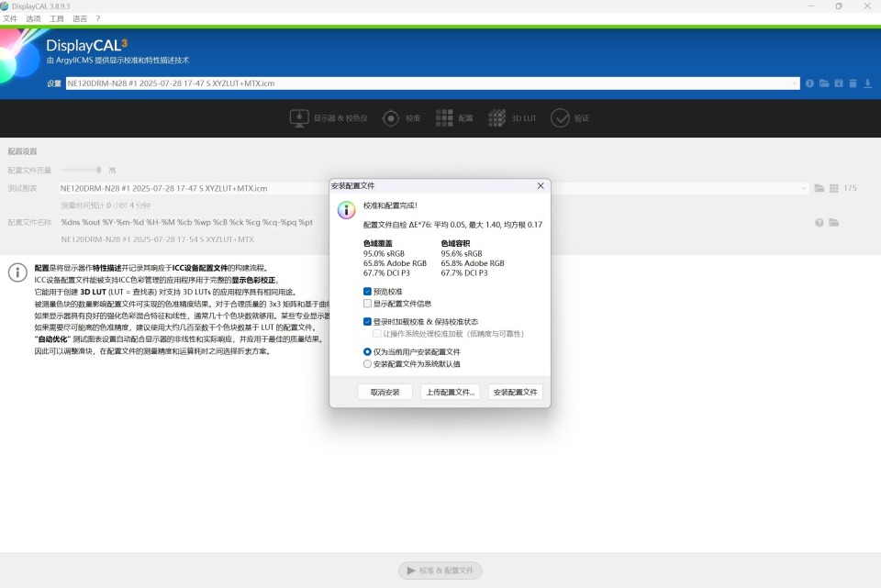This screenshot has width=881, height=588.
Task: Open the 显示器 & 校色仪 tab
Action: pyautogui.click(x=329, y=118)
